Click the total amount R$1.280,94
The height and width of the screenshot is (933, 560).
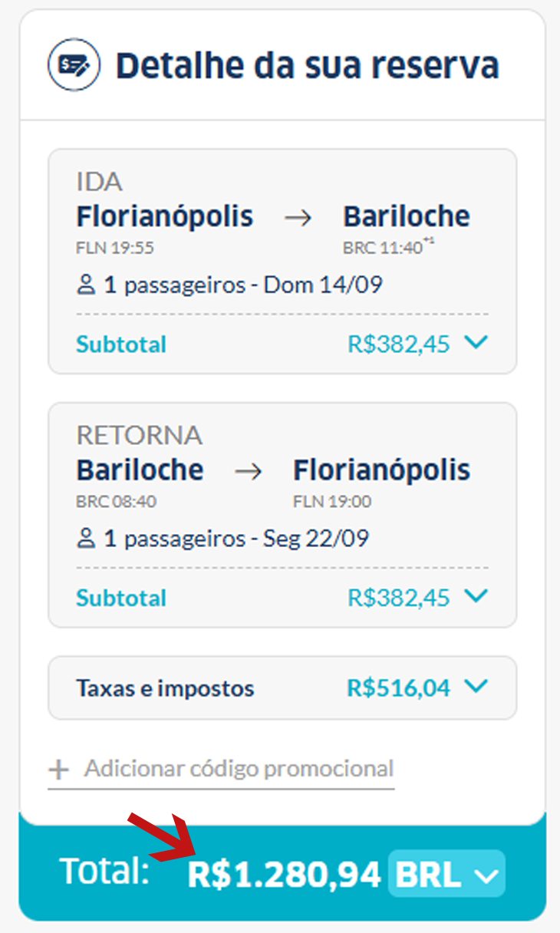(285, 875)
